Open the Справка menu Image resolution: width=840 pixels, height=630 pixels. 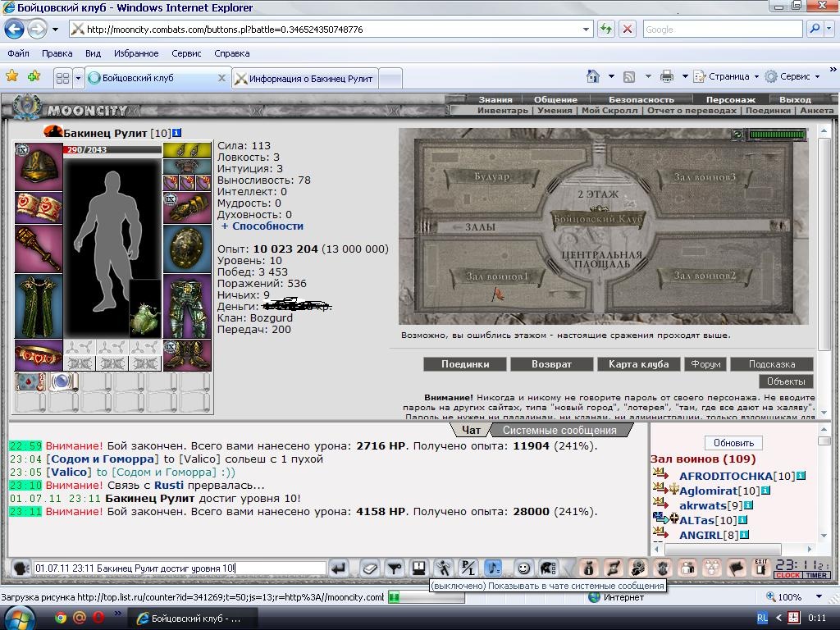point(232,53)
